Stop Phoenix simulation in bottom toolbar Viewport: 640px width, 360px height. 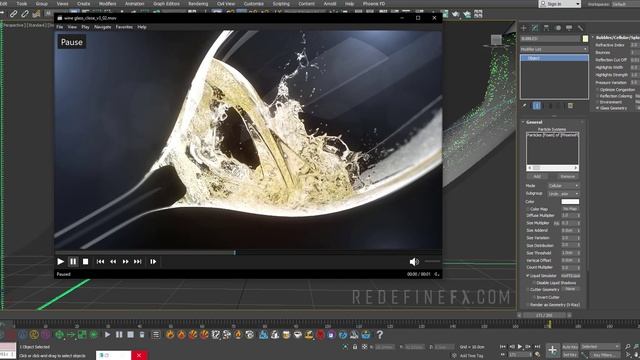[x=131, y=335]
